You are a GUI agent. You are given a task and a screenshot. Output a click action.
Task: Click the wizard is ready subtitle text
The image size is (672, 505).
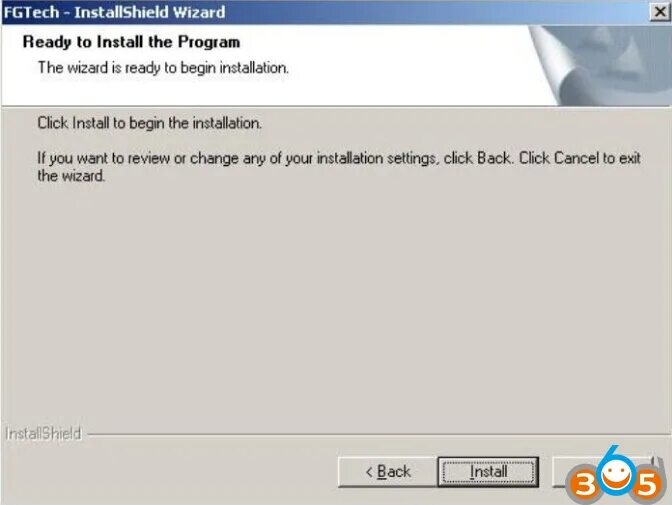[163, 68]
